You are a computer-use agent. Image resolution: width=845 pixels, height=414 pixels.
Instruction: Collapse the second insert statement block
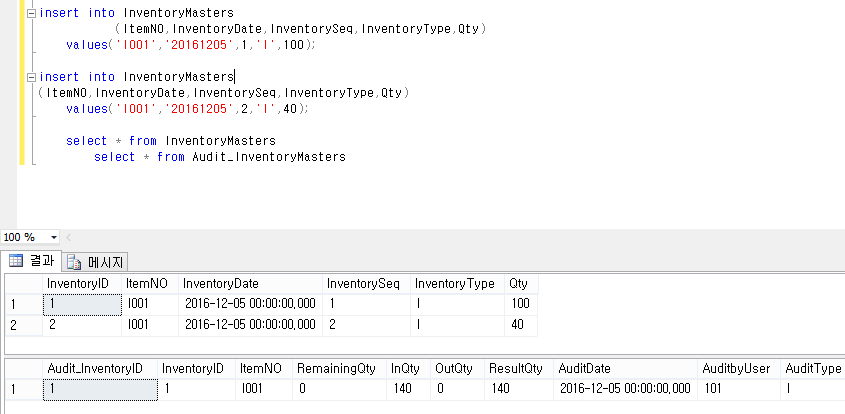[32, 76]
